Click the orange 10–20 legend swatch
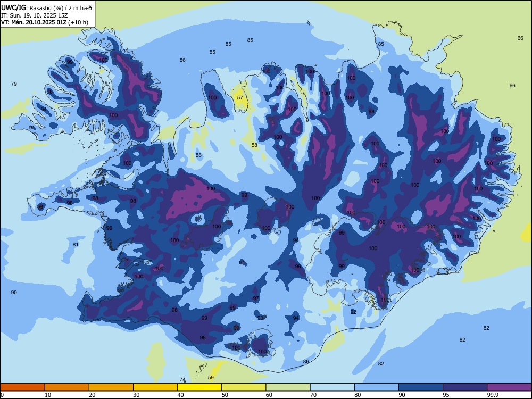Screen dimensions: 532x399 pyautogui.click(x=67, y=387)
